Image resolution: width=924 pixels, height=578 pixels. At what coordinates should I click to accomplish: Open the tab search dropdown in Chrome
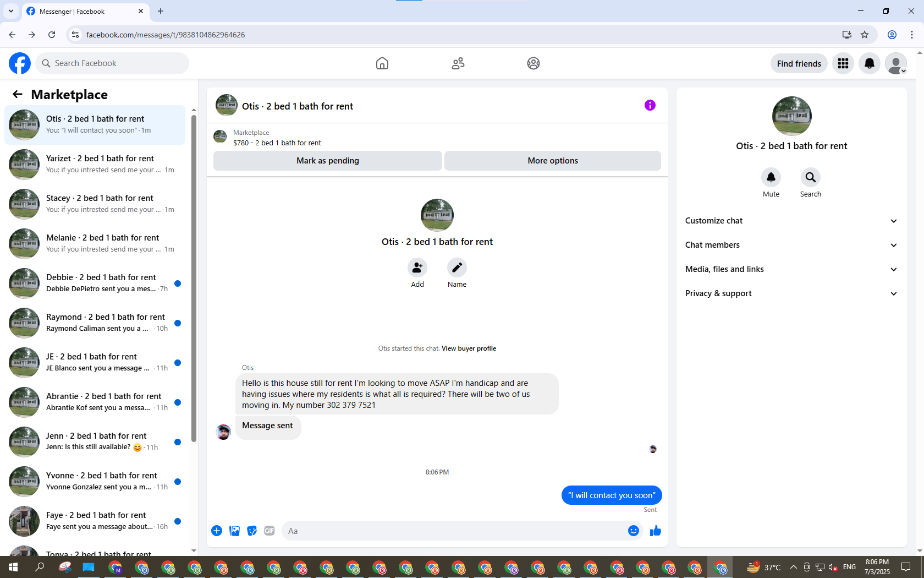click(11, 11)
